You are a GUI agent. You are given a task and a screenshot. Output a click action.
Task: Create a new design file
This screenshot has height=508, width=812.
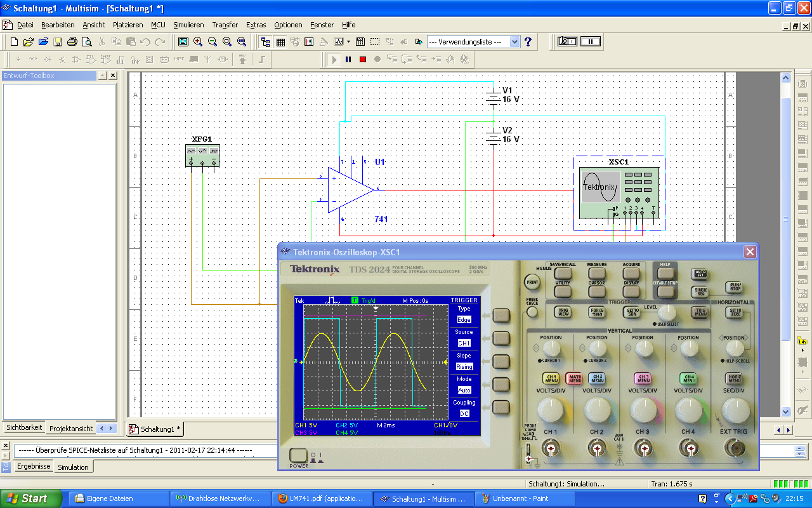[x=14, y=42]
